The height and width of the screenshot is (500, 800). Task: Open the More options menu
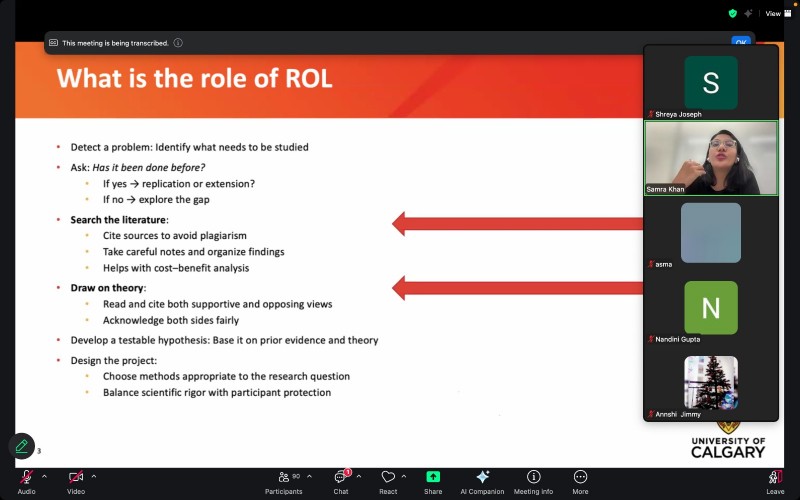coord(580,479)
